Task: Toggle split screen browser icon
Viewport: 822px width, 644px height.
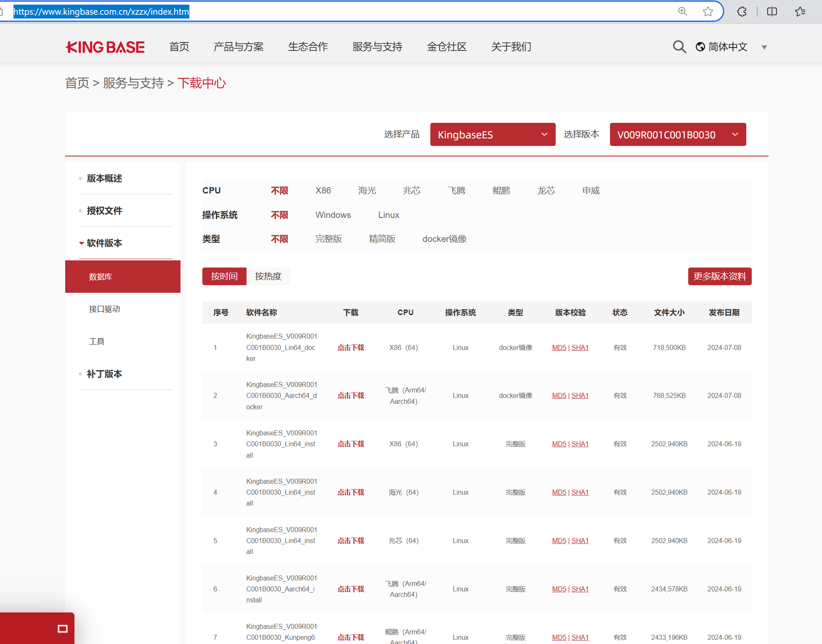Action: [772, 12]
